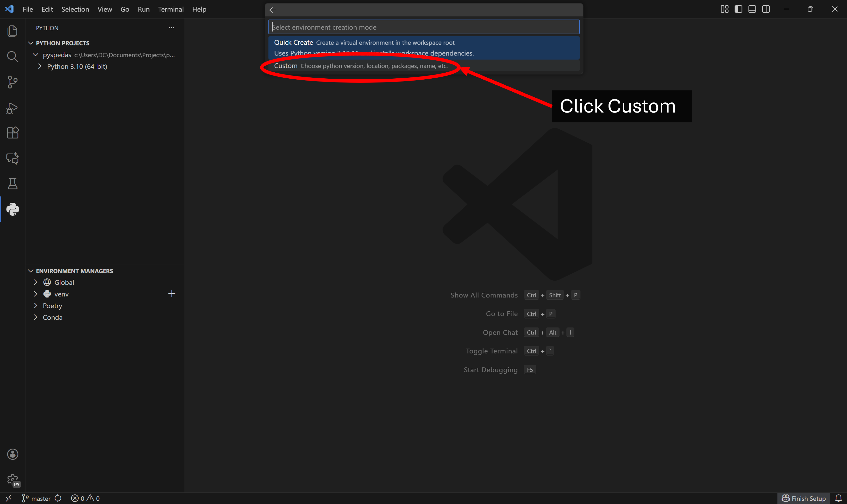Open the Explorer view in activity bar
The image size is (847, 504).
13,31
